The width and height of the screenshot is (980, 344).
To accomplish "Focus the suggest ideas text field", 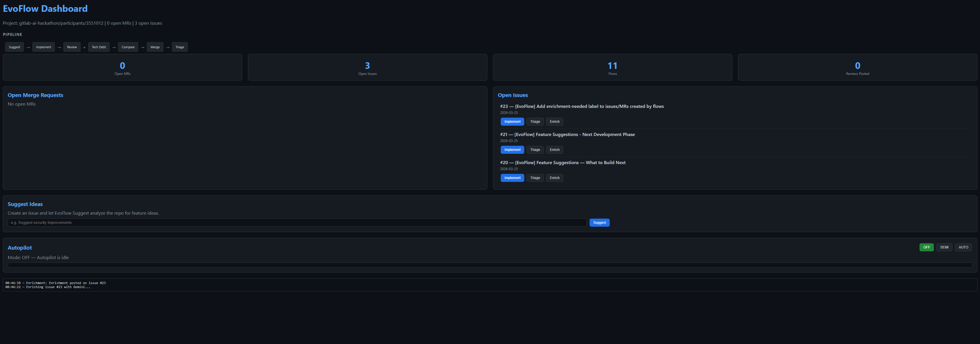I will pyautogui.click(x=297, y=222).
